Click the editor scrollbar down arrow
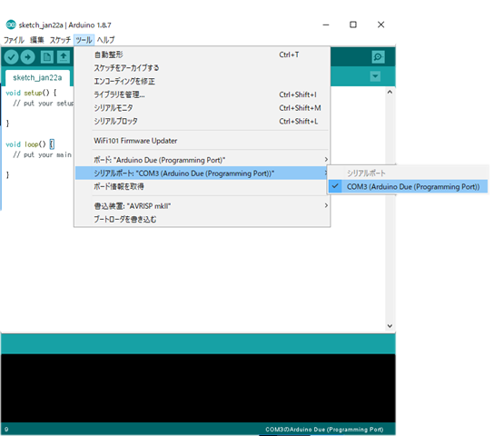The height and width of the screenshot is (436, 504). tap(390, 326)
